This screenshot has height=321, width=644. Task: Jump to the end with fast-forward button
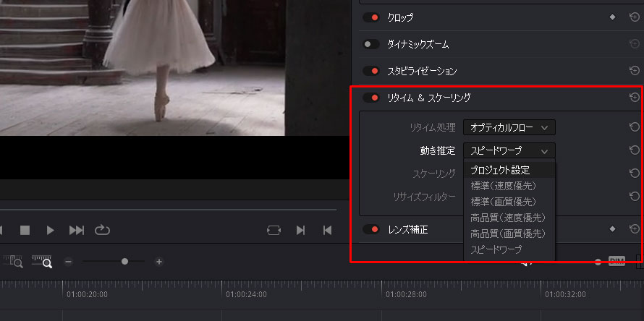click(77, 231)
